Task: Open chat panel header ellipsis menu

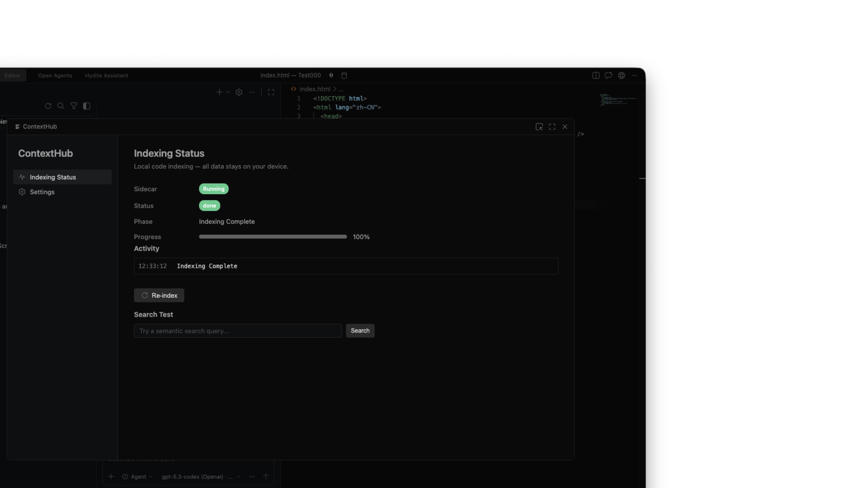Action: coord(252,92)
